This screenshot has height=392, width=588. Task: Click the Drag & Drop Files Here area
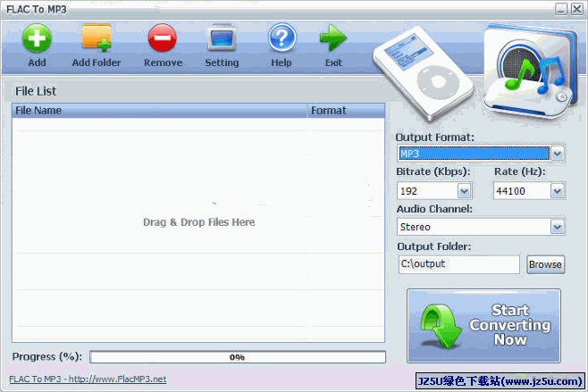click(x=198, y=222)
